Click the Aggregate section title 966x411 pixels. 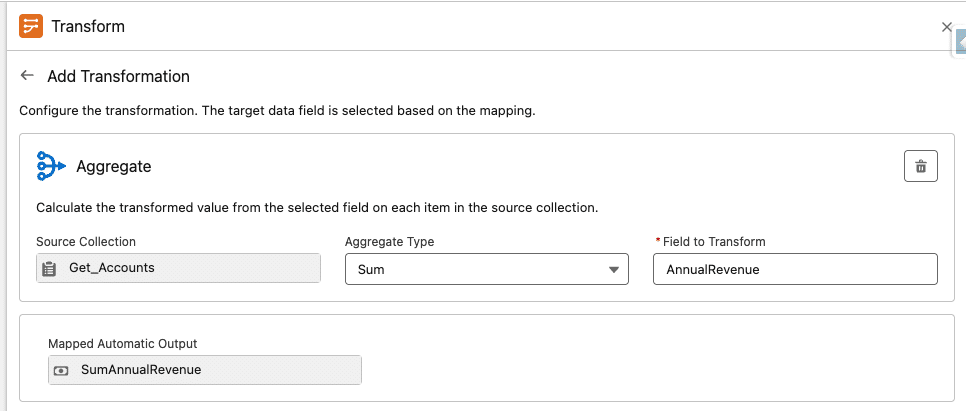(114, 166)
